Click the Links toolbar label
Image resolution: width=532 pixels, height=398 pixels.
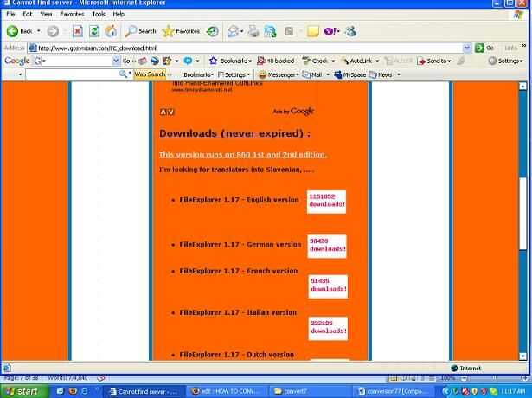[510, 48]
